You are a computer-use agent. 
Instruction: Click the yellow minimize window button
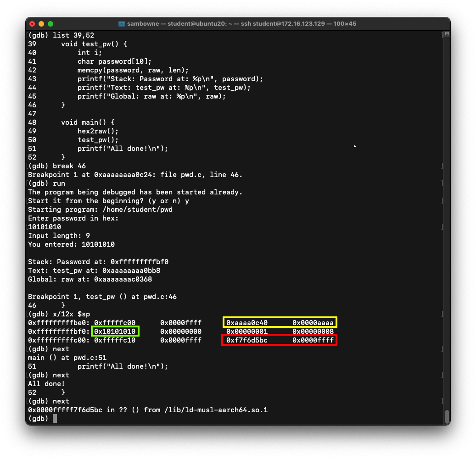[x=41, y=24]
